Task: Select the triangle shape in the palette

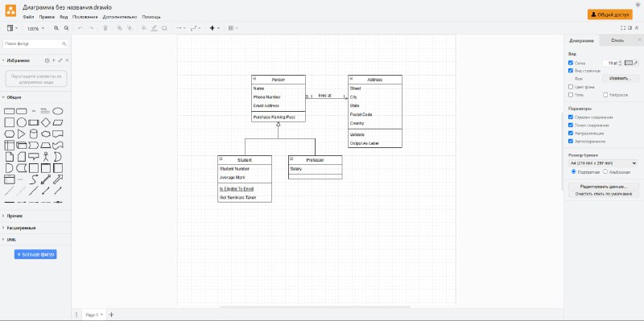Action: 22,134
